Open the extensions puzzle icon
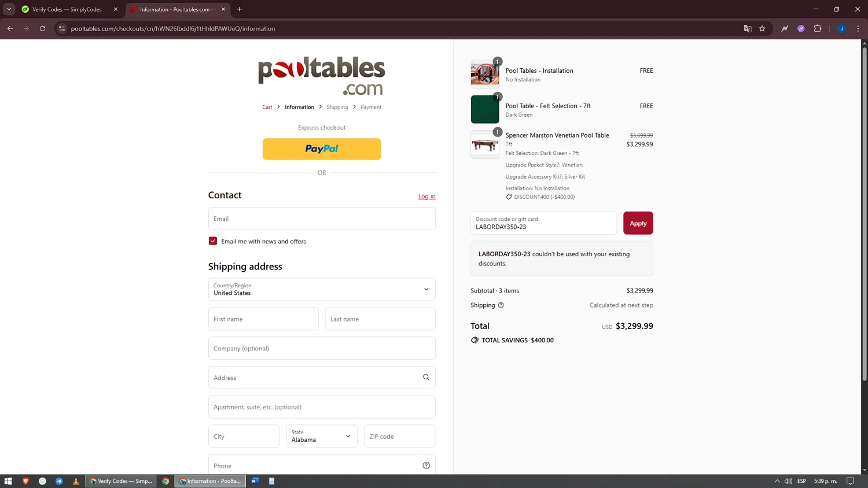Image resolution: width=868 pixels, height=488 pixels. (818, 28)
